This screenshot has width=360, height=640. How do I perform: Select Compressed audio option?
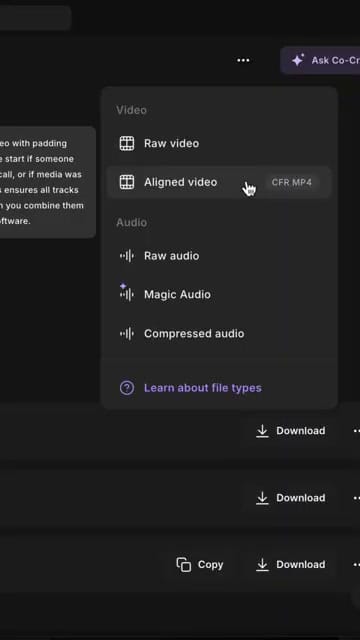point(218,333)
